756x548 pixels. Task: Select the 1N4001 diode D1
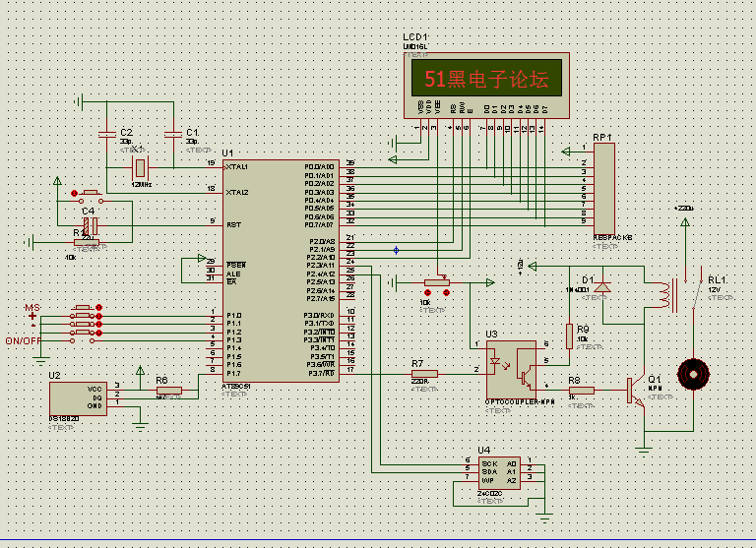coord(602,286)
